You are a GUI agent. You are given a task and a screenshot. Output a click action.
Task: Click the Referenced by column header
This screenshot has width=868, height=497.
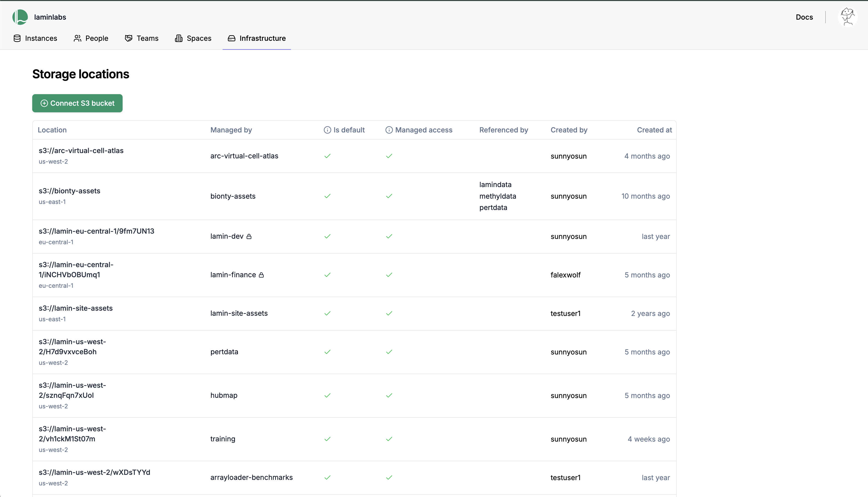[503, 130]
